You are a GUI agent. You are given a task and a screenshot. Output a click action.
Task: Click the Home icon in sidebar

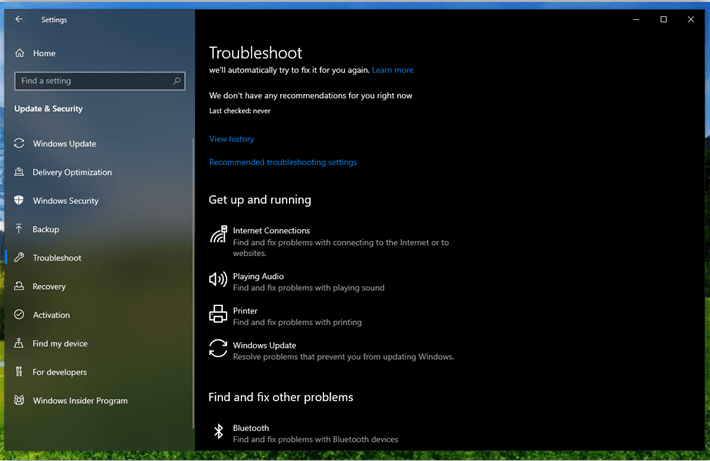pyautogui.click(x=19, y=53)
